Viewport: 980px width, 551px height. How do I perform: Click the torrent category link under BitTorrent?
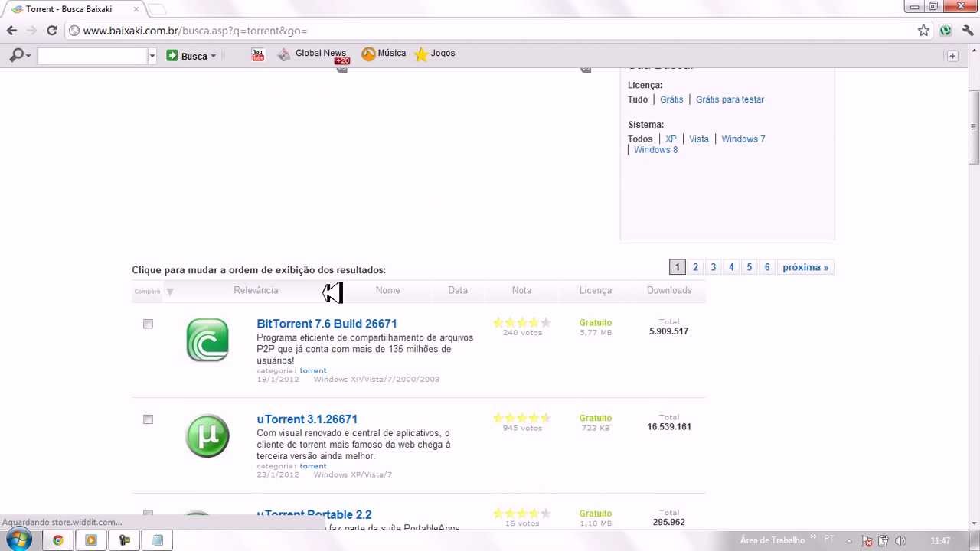point(313,370)
